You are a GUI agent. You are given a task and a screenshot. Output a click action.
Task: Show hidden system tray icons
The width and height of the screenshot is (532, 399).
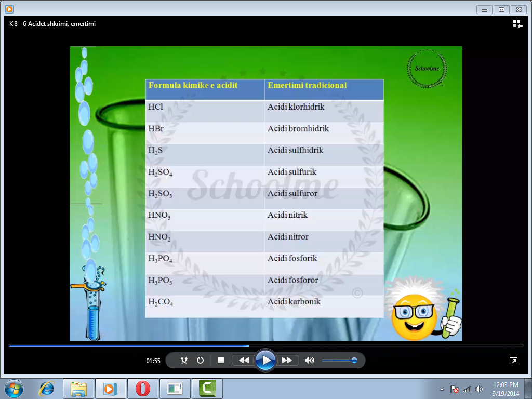(x=442, y=389)
